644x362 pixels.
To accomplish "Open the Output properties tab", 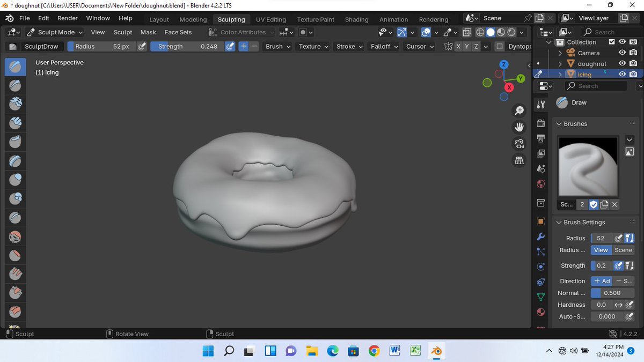I will click(x=541, y=138).
